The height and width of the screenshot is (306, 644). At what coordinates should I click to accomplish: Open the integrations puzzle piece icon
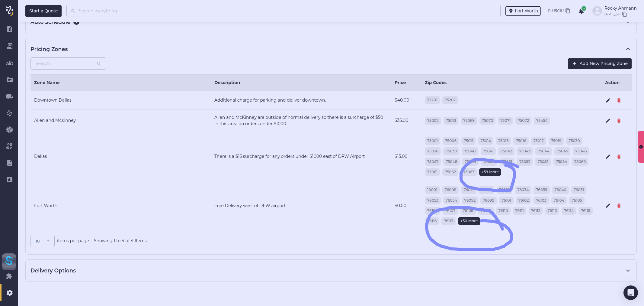(x=10, y=276)
